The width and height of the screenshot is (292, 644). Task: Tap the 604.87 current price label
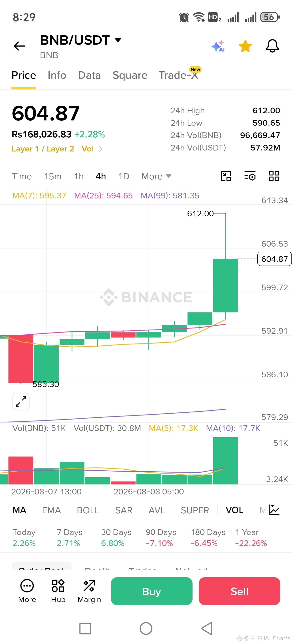(x=275, y=259)
